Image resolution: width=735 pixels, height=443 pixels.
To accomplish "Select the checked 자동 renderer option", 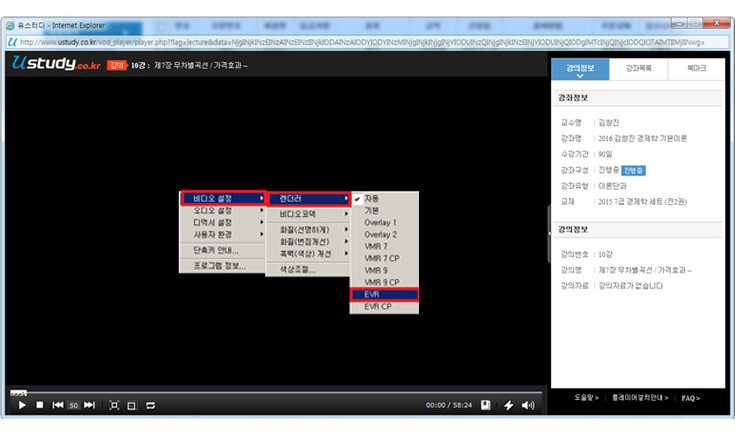I will (380, 198).
